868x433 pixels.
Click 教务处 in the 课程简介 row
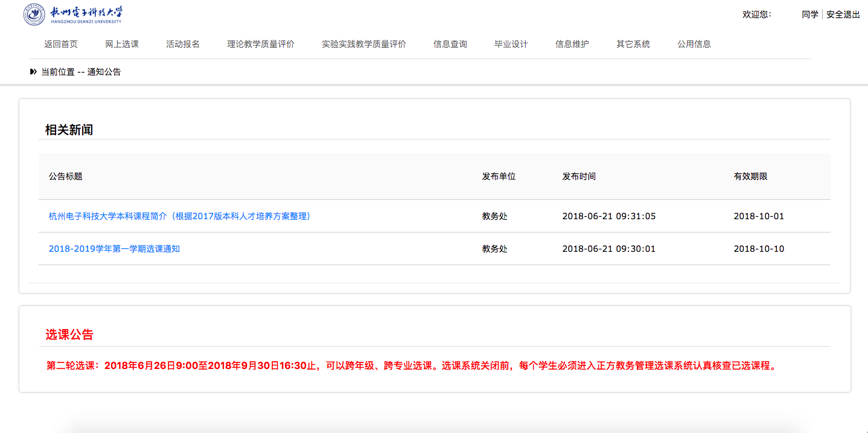(x=494, y=216)
